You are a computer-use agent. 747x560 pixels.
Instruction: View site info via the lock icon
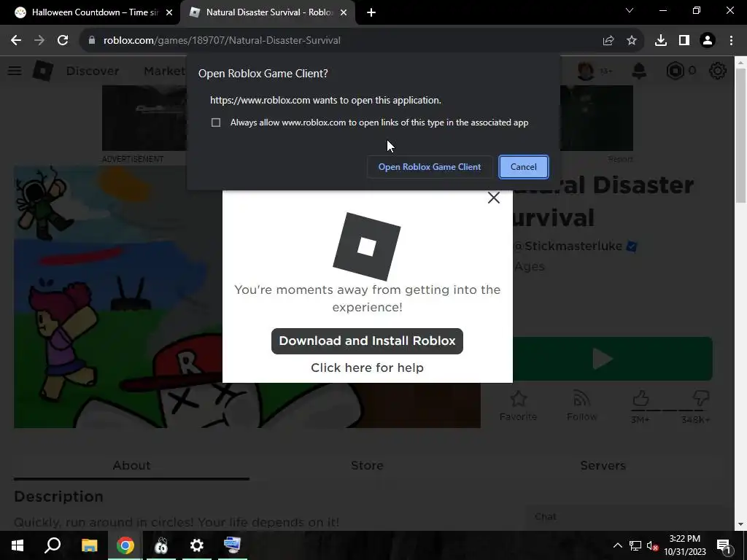click(x=92, y=41)
